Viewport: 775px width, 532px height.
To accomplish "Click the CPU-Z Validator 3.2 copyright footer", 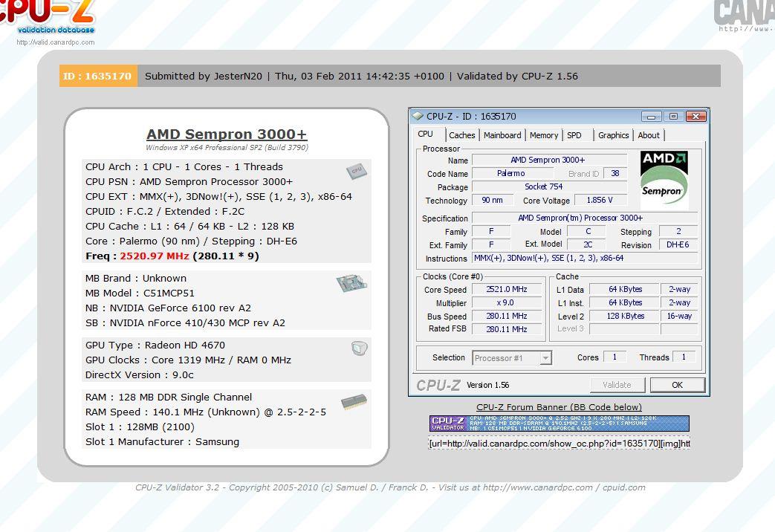I will tap(390, 487).
